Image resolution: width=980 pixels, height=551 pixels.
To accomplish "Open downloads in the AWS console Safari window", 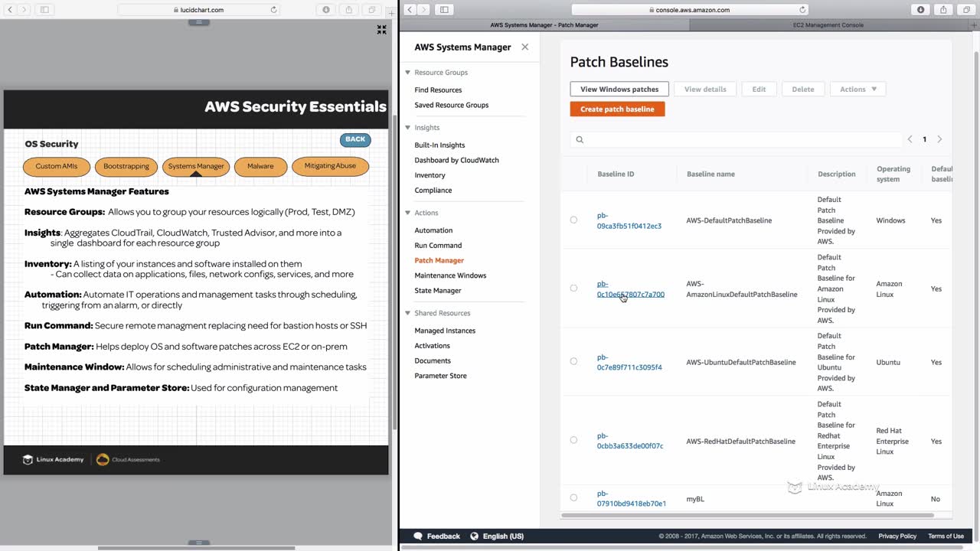I will [921, 9].
